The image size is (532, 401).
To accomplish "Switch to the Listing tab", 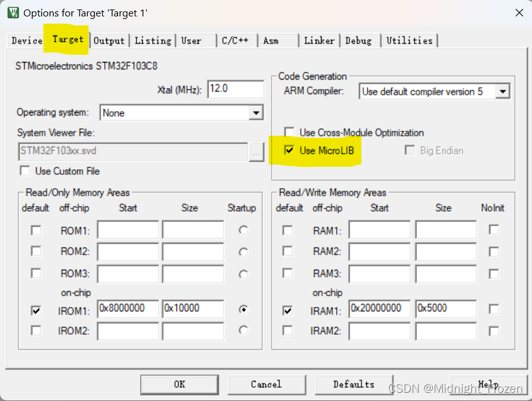I will (x=153, y=40).
